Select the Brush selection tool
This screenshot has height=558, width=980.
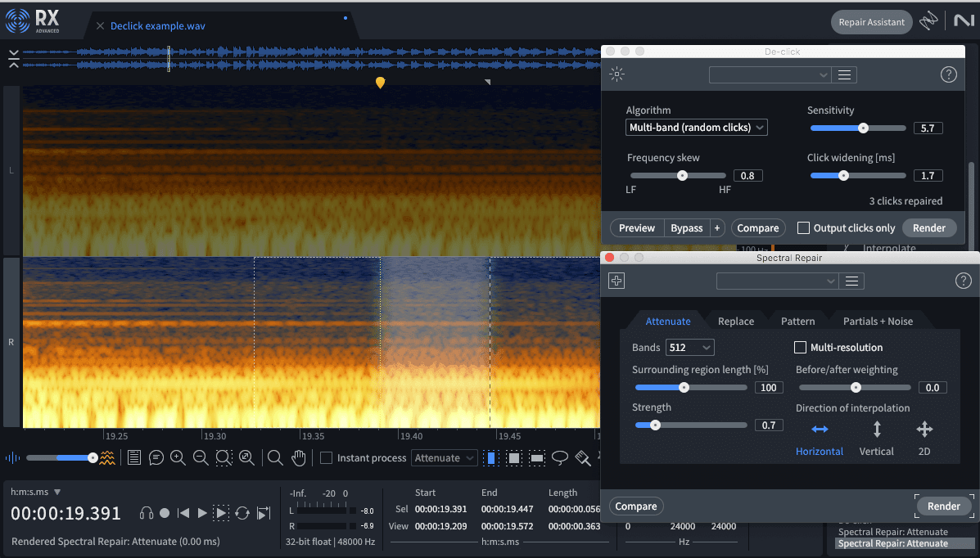tap(583, 458)
